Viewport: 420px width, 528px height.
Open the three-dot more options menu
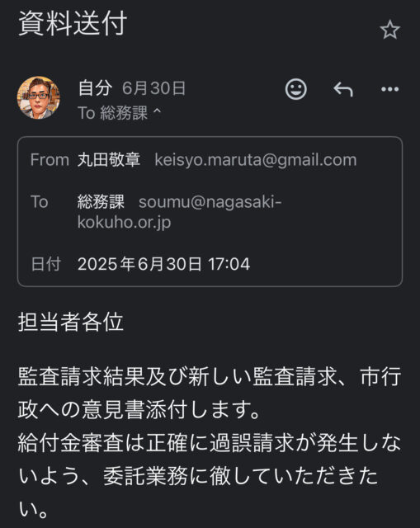coord(389,89)
